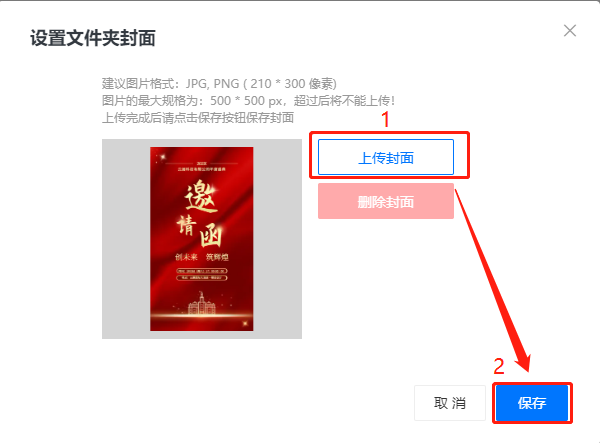Click the dialog title 设置文件夹封面
This screenshot has width=600, height=443.
click(93, 38)
